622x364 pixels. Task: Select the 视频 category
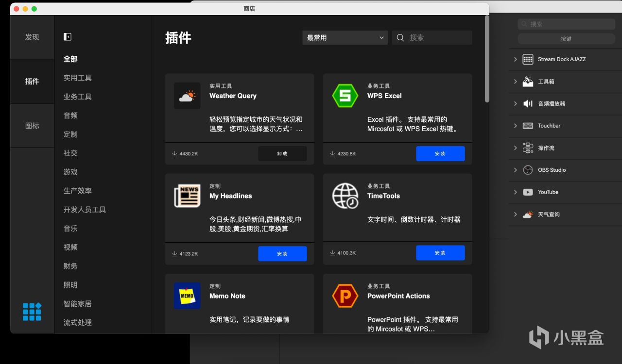click(70, 247)
